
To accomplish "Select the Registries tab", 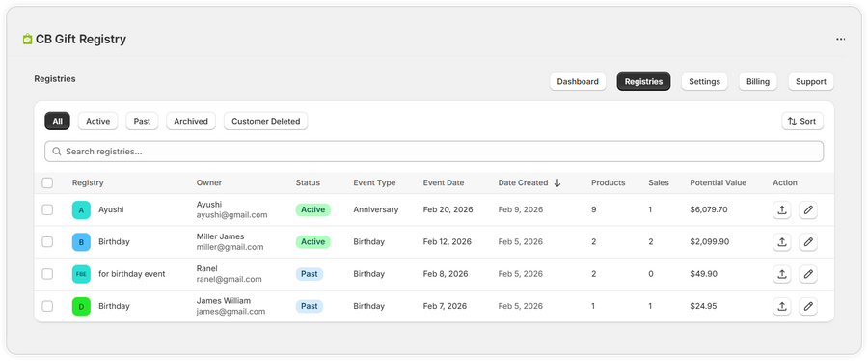I will pyautogui.click(x=643, y=81).
